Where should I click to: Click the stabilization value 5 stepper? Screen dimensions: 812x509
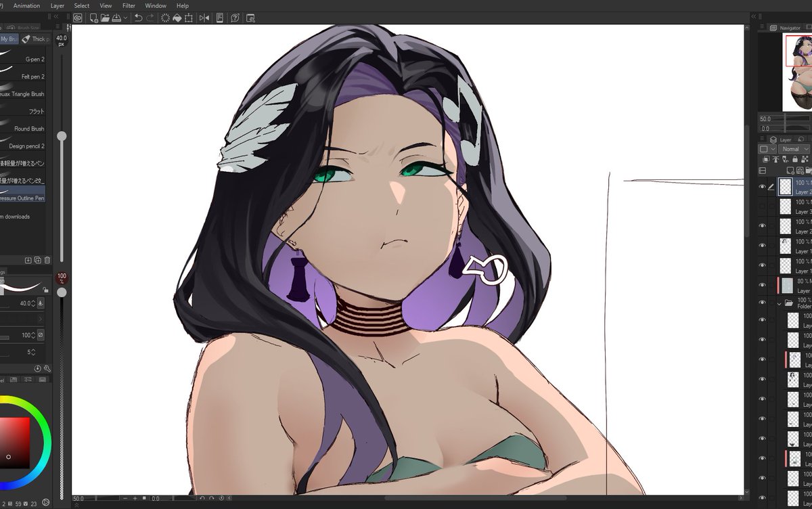click(33, 352)
